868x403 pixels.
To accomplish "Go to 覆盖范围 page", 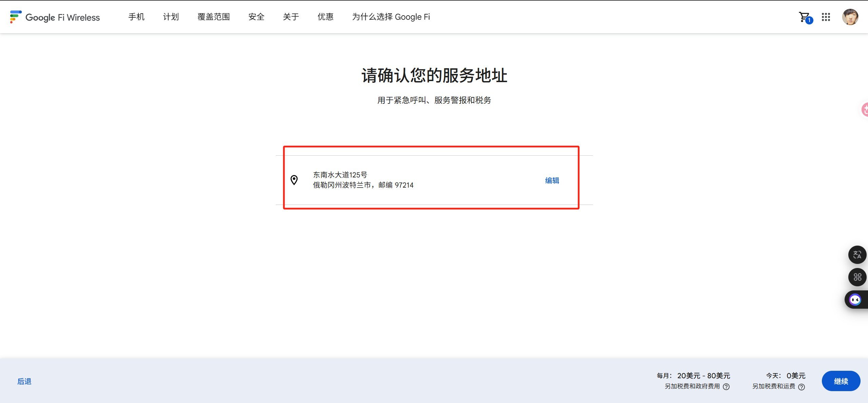I will 214,17.
